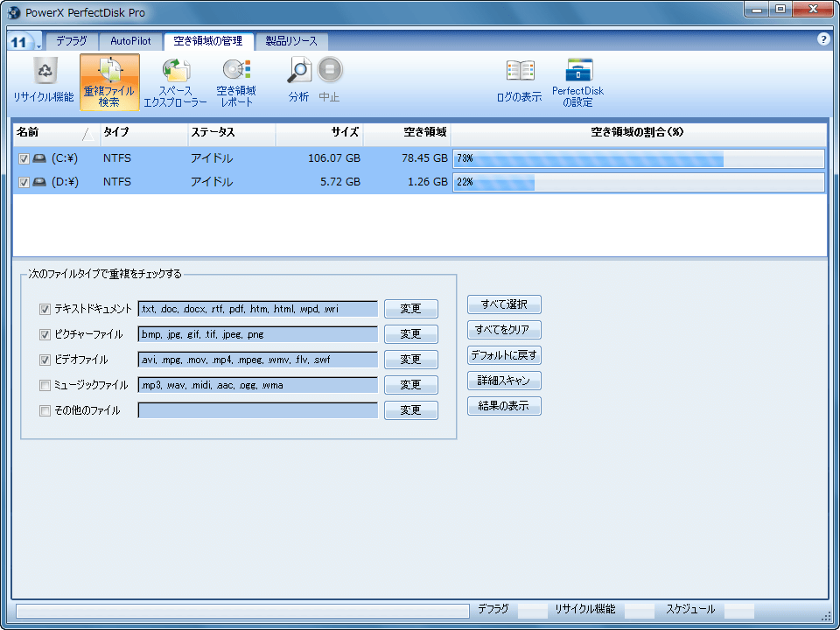Click the 106.07 GB size cell
840x630 pixels.
tap(333, 158)
